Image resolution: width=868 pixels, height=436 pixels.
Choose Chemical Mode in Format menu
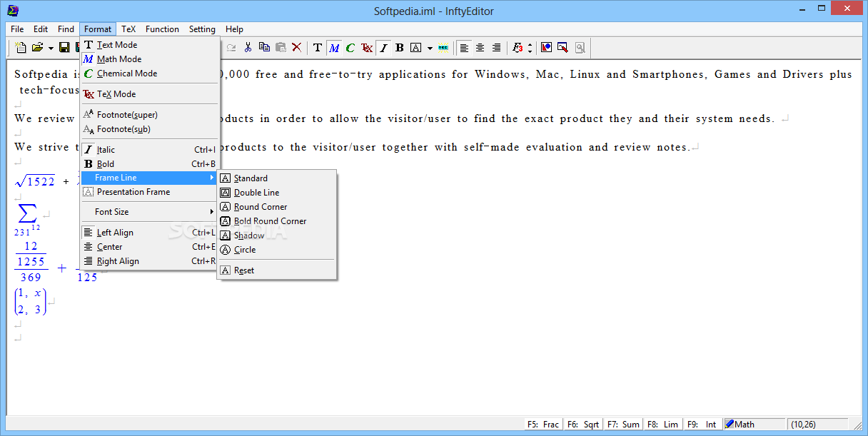(149, 73)
